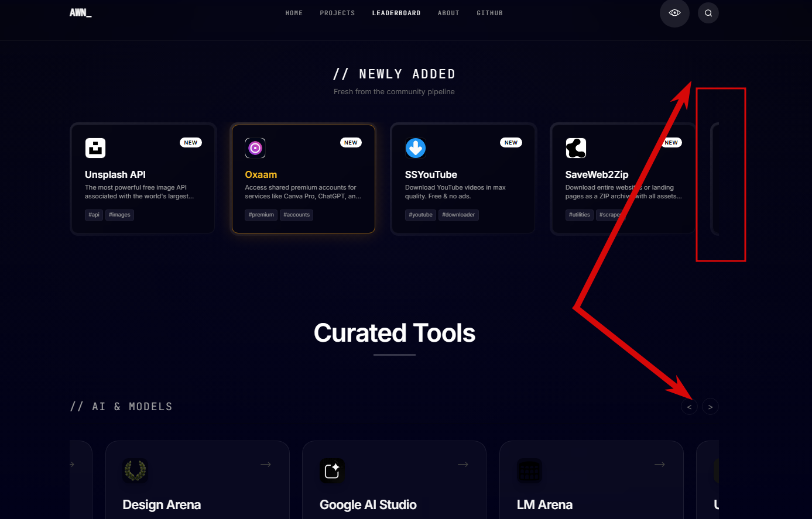Click the NEW badge on SSYouTube card
812x519 pixels.
click(x=511, y=143)
